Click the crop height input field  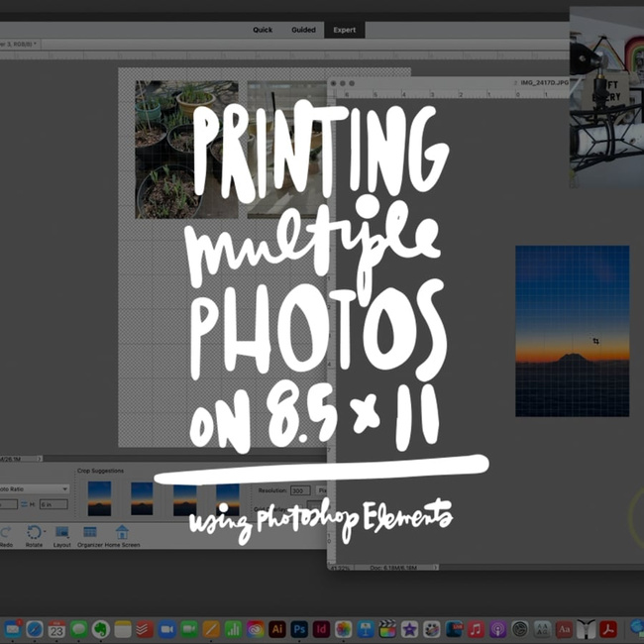[x=52, y=504]
